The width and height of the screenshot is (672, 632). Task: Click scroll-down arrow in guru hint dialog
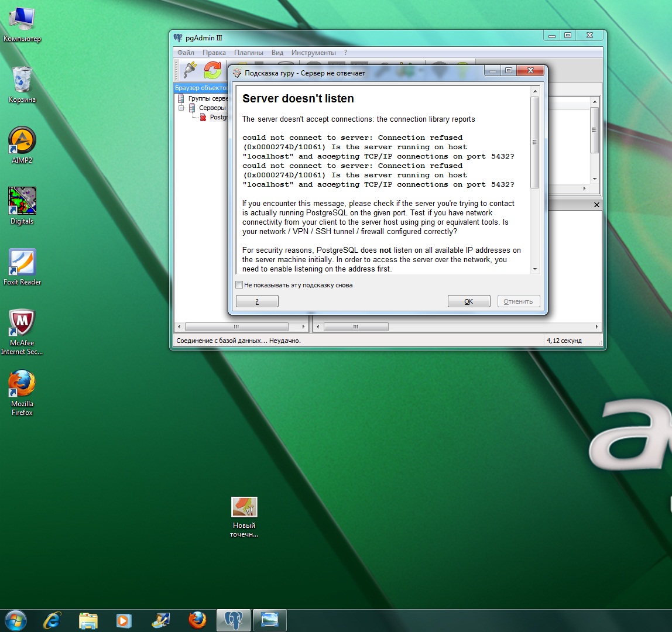click(x=534, y=269)
